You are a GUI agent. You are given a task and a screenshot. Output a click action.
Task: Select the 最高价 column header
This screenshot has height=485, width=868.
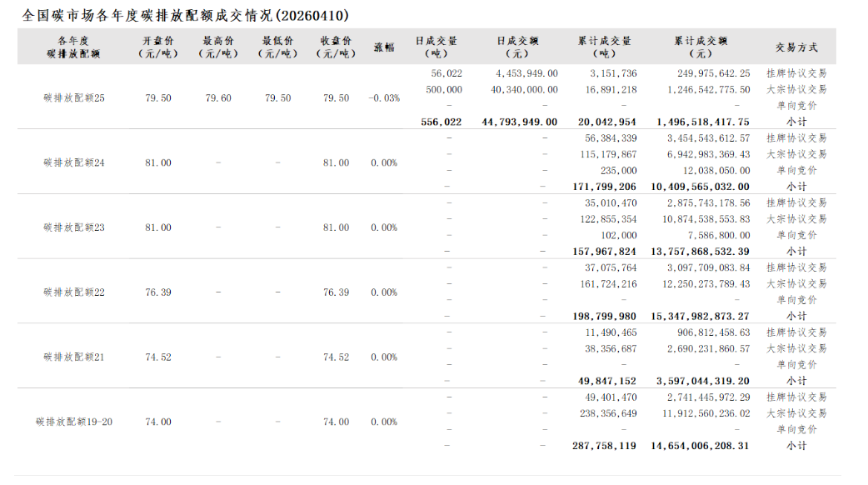(218, 47)
